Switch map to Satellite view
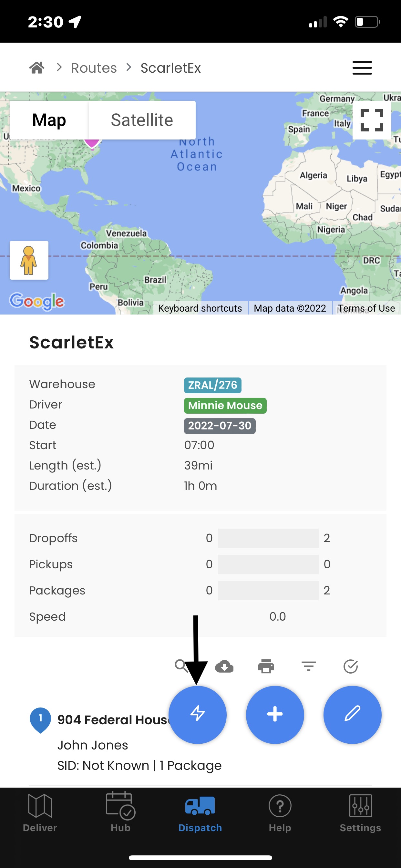Screen dimensions: 401x868 (x=142, y=120)
